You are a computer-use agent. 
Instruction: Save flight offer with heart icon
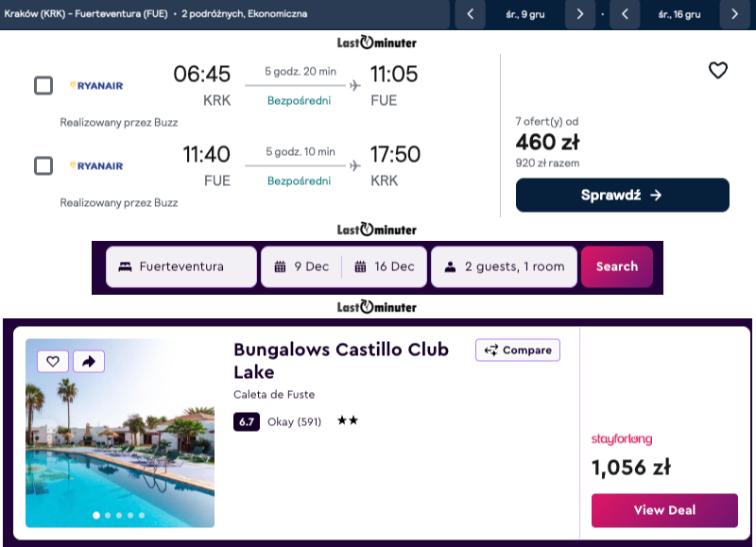tap(718, 70)
